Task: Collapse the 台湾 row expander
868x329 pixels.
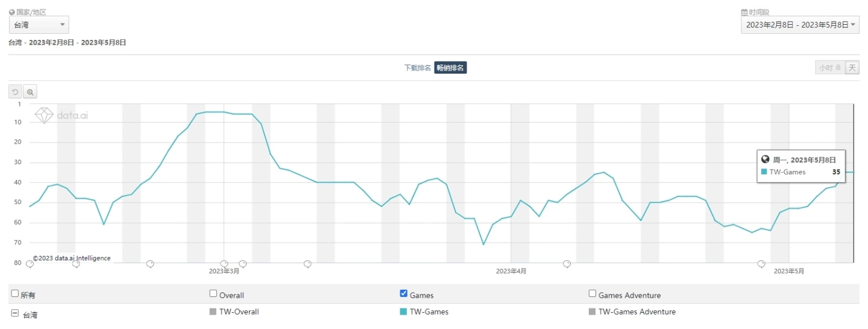Action: [15, 313]
